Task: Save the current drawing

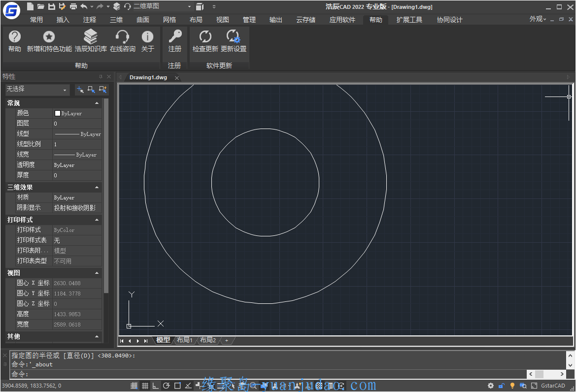Action: (x=51, y=6)
